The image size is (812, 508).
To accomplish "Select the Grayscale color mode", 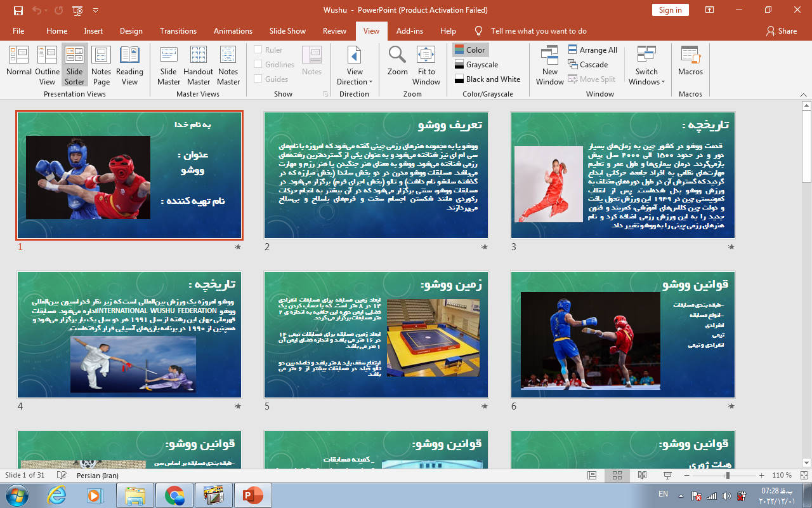I will (476, 65).
